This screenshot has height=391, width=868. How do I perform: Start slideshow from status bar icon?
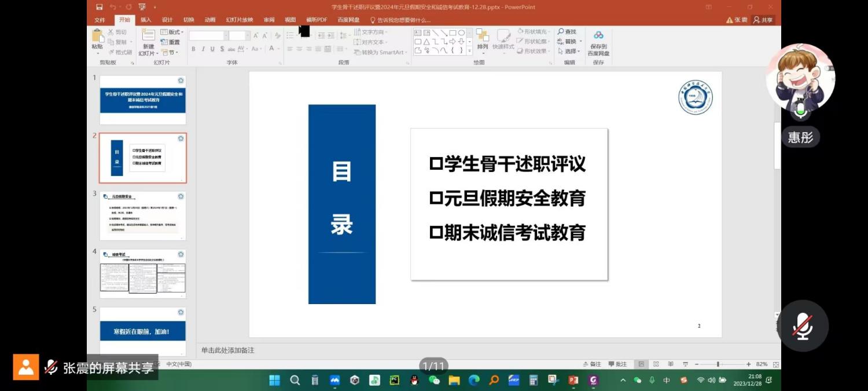click(685, 364)
